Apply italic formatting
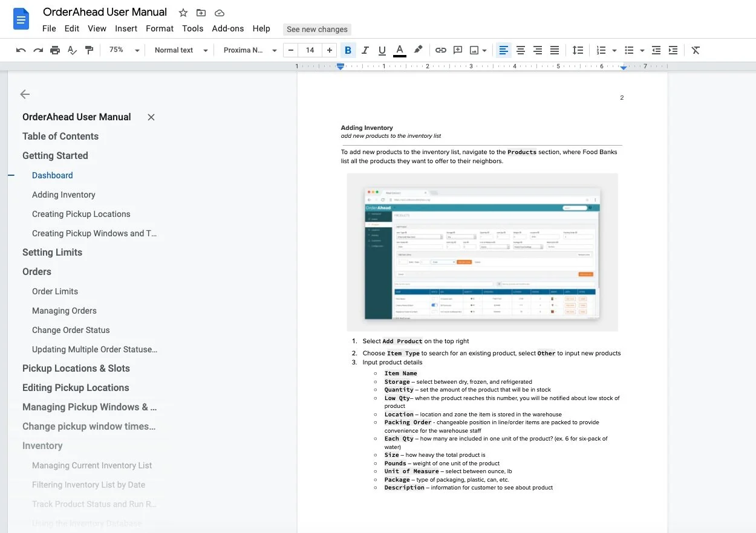The height and width of the screenshot is (533, 756). [365, 50]
